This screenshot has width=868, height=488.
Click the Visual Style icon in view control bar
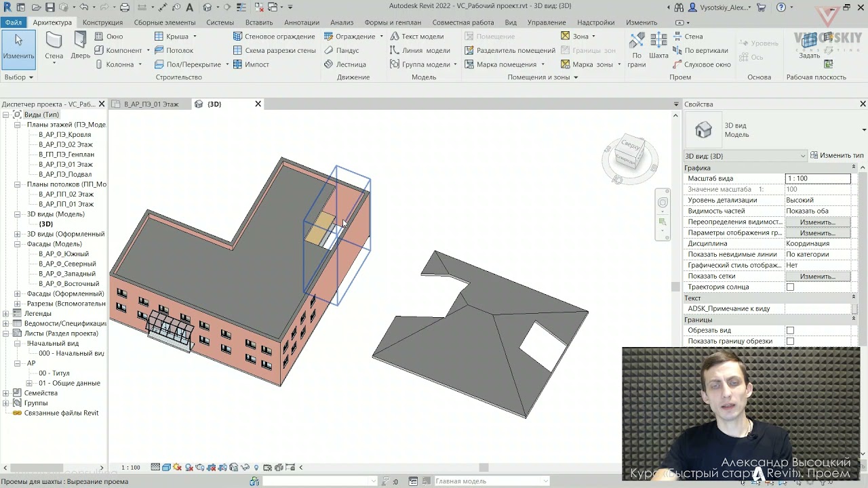pyautogui.click(x=167, y=467)
